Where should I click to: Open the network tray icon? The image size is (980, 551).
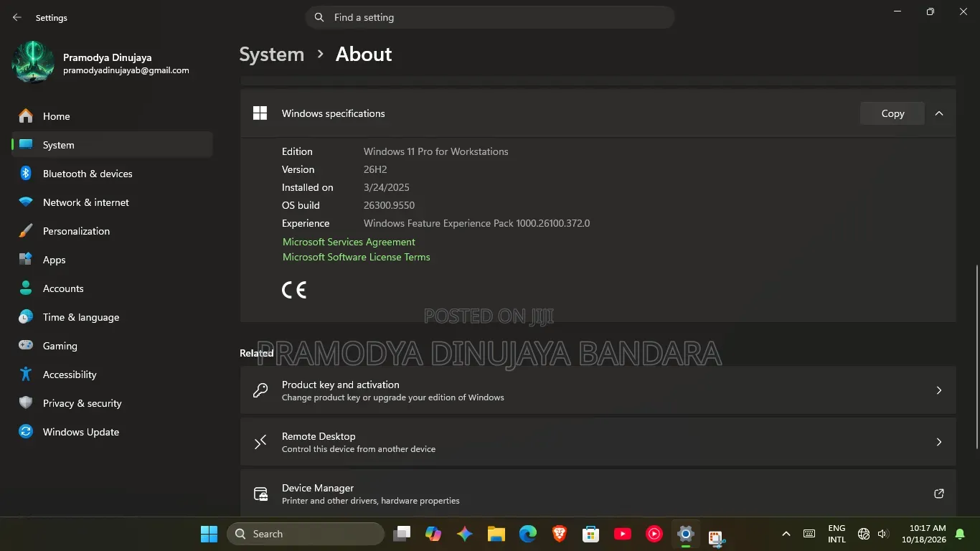tap(864, 534)
